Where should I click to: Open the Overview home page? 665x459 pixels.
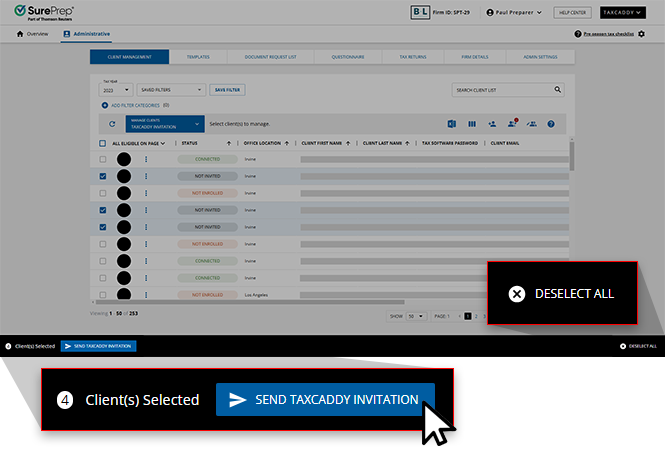(x=32, y=34)
